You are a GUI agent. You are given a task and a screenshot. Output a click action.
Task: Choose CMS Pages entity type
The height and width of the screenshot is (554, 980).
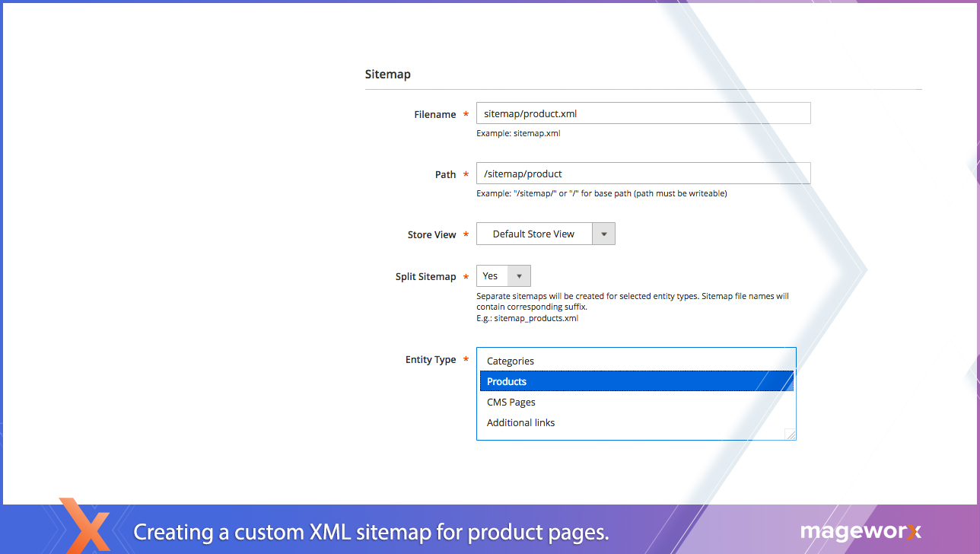pos(636,402)
